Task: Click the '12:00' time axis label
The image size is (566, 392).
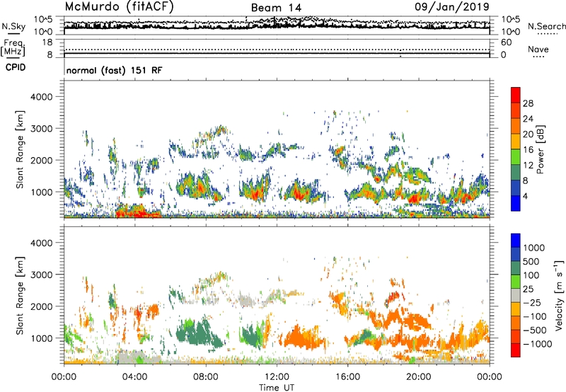Action: (x=277, y=377)
